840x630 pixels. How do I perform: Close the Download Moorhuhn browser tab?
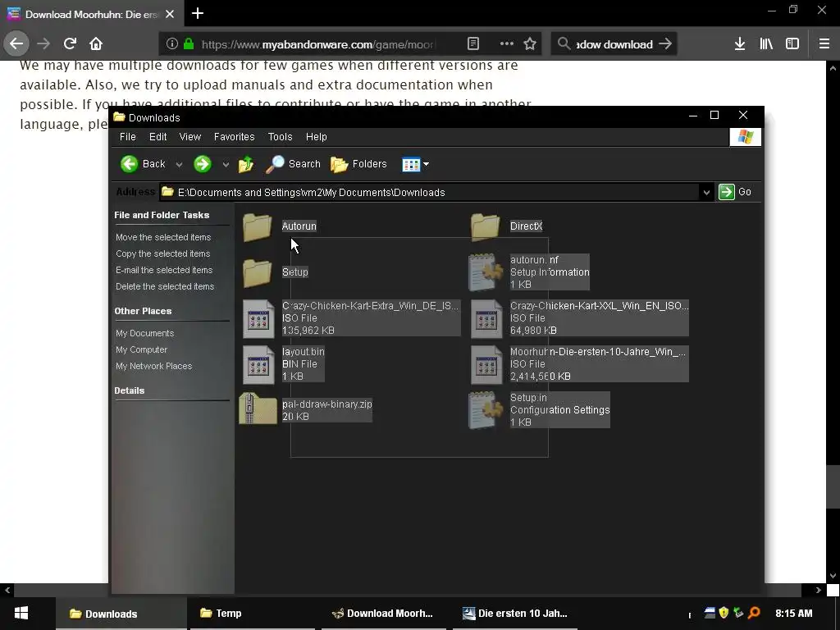pos(170,15)
